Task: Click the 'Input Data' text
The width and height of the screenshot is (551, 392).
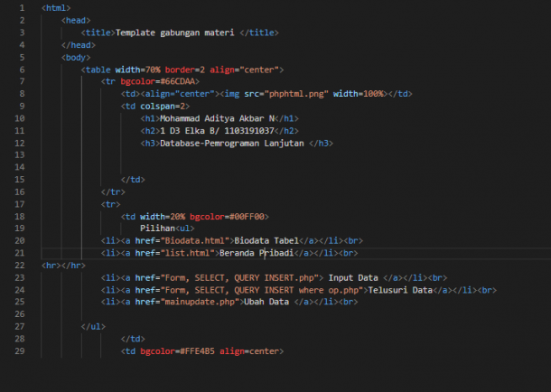Action: [353, 278]
